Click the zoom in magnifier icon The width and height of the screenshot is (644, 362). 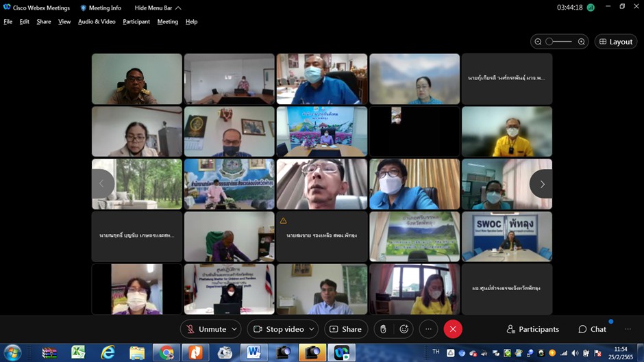click(x=582, y=42)
